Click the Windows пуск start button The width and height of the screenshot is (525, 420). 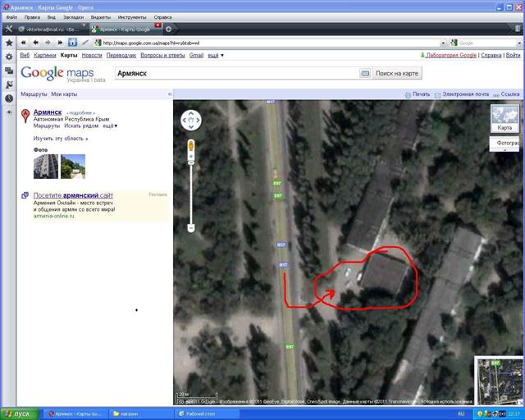[18, 413]
